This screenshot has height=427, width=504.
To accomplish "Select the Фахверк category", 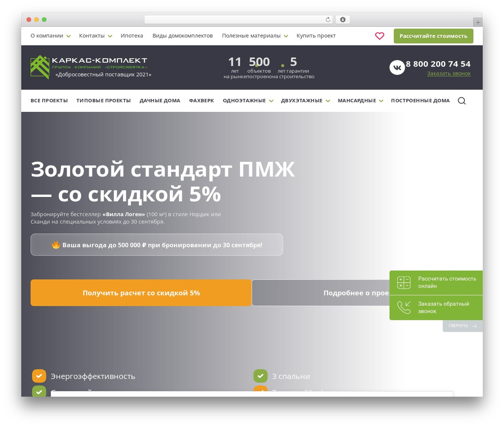I will (x=202, y=101).
